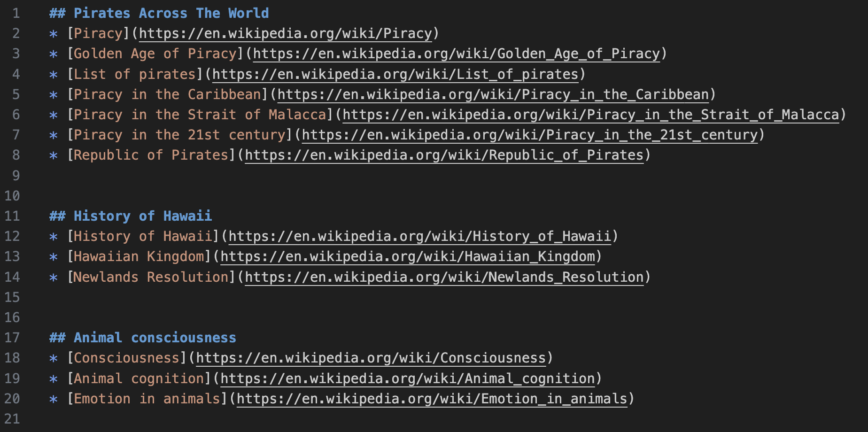The height and width of the screenshot is (432, 868).
Task: Follow the Piracy_in_the_Caribbean URL
Action: (x=493, y=94)
